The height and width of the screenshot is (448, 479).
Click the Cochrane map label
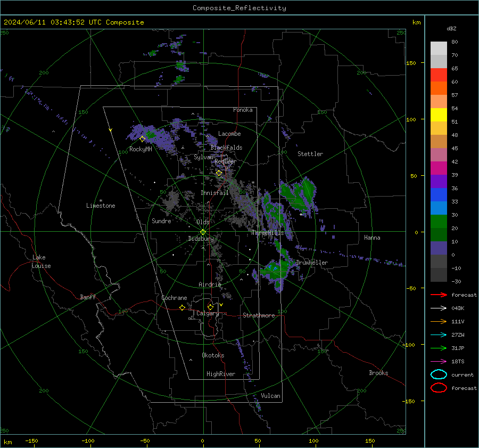(x=174, y=298)
